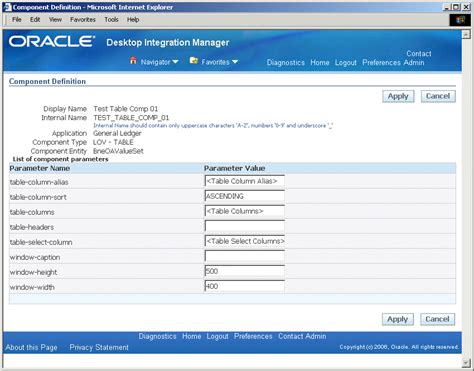Click the scrollbar down arrow
474x371 pixels.
466,363
